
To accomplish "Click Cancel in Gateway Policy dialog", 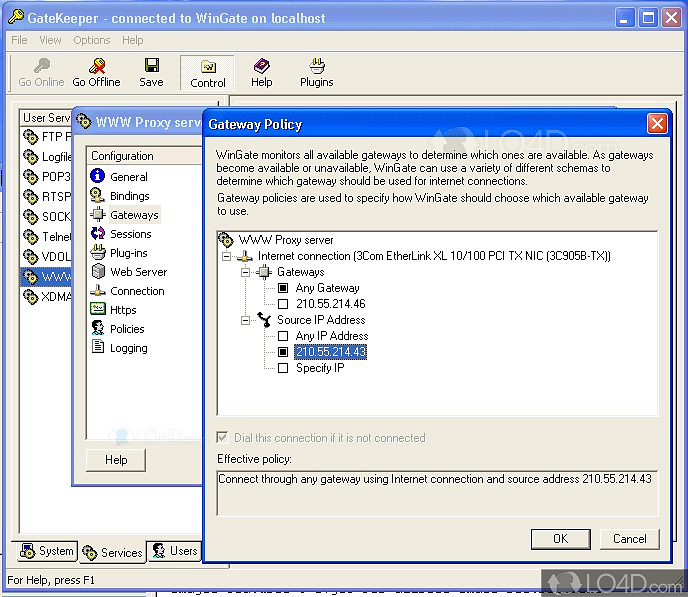I will 630,539.
